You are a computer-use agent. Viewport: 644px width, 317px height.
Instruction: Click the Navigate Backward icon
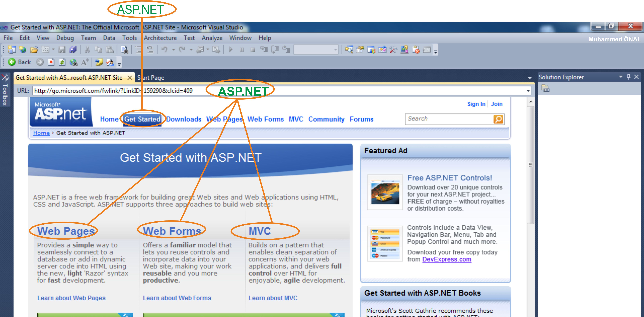pyautogui.click(x=200, y=50)
